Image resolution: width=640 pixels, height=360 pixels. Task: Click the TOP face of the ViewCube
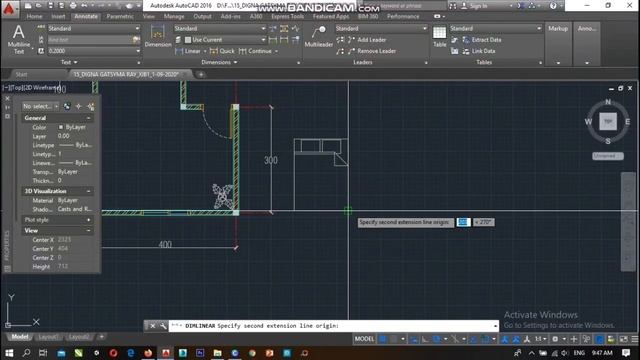608,122
